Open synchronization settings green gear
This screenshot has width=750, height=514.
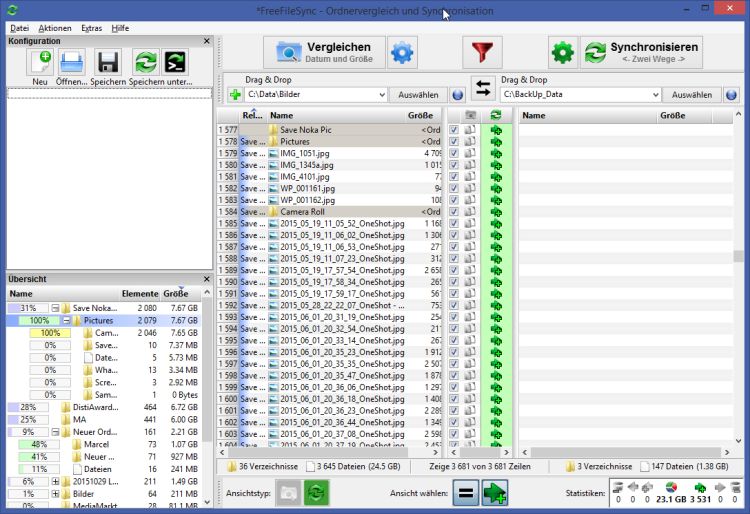click(x=562, y=52)
